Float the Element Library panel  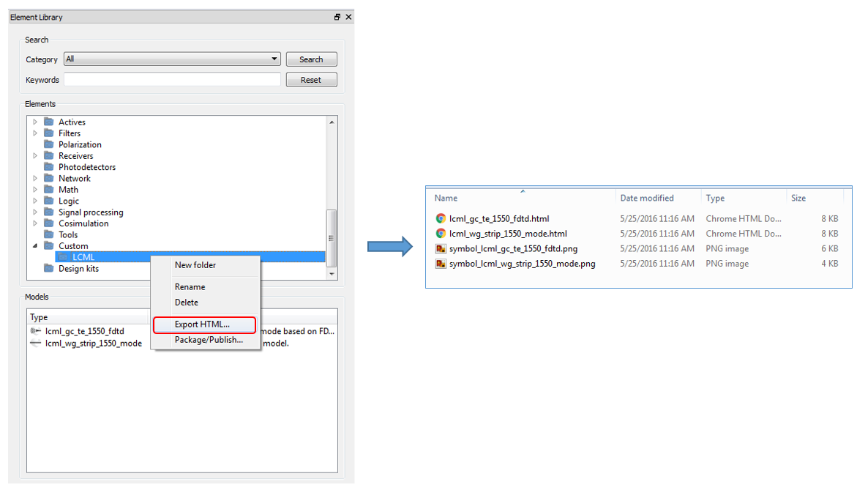tap(337, 17)
